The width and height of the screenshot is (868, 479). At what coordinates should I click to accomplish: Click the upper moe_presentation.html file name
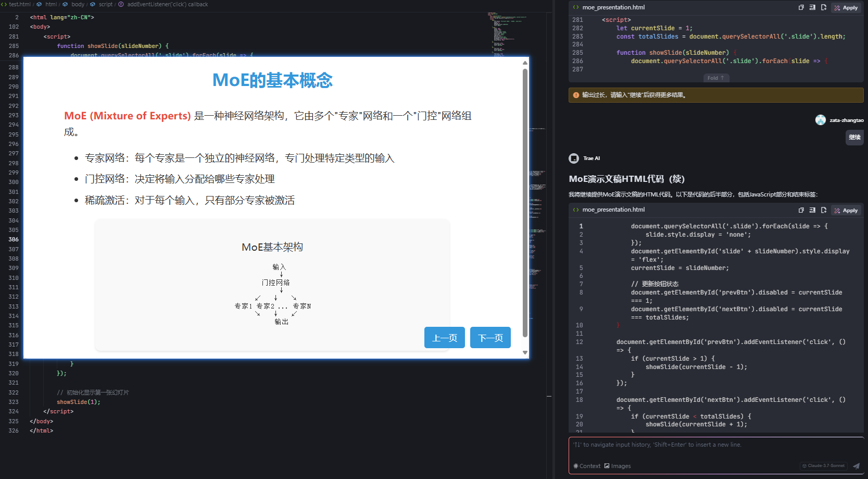613,7
